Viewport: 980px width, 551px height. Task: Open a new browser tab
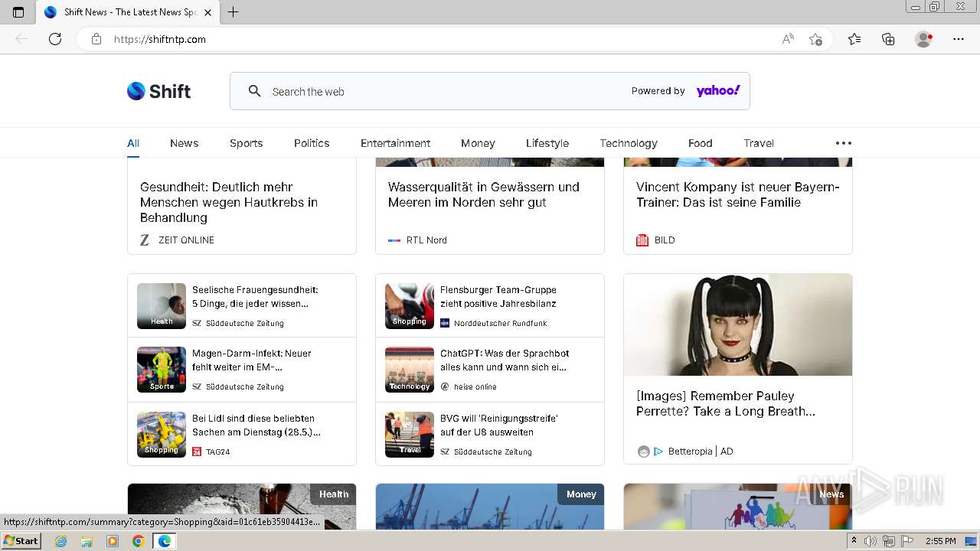click(x=234, y=12)
